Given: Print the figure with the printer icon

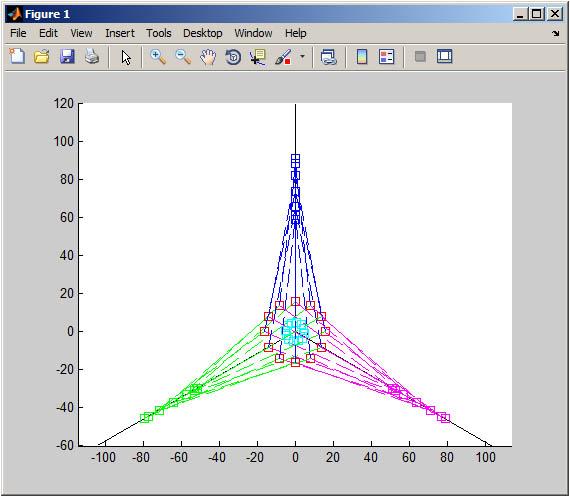Looking at the screenshot, I should 92,57.
